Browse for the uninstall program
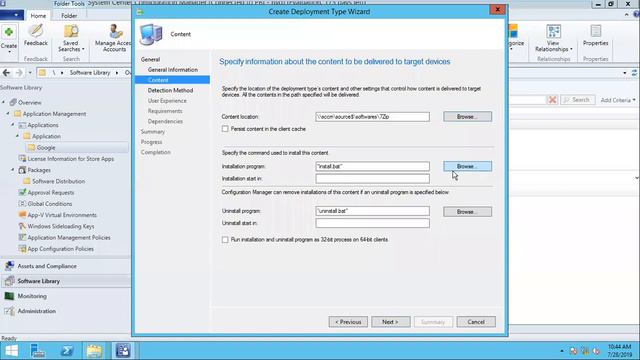This screenshot has height=360, width=640. pyautogui.click(x=467, y=212)
